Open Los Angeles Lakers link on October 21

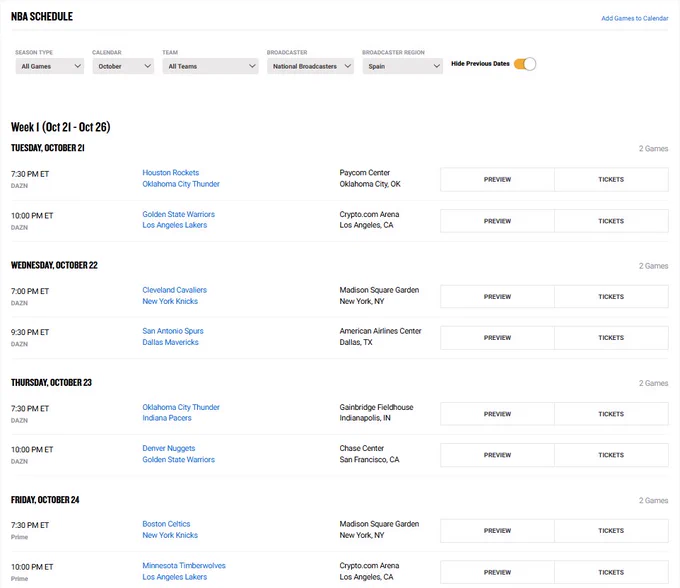pos(174,225)
